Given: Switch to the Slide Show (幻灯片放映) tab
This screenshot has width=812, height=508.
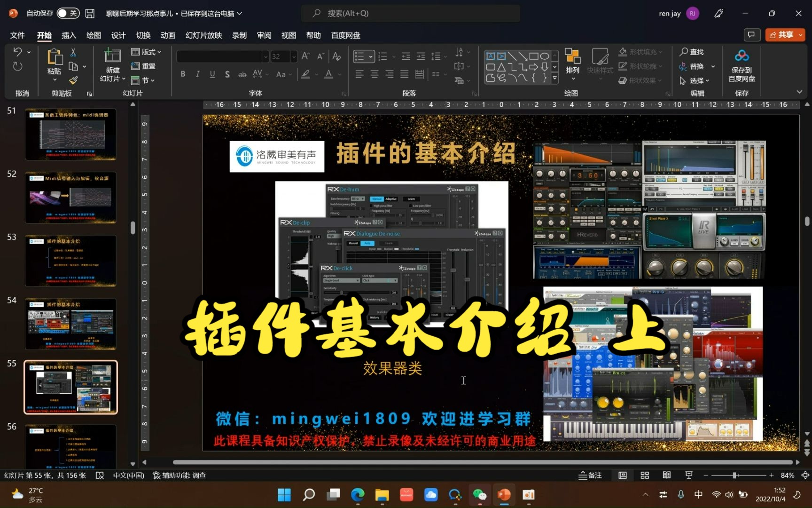Looking at the screenshot, I should [x=204, y=35].
